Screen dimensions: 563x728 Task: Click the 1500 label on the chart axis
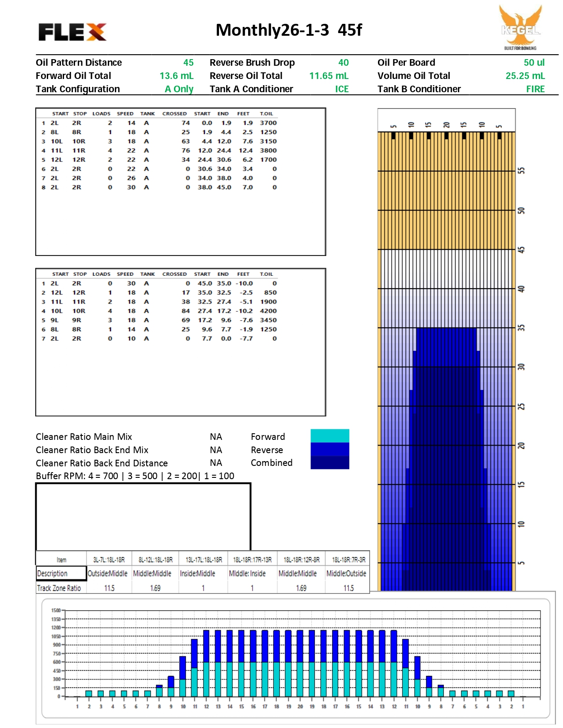point(56,611)
